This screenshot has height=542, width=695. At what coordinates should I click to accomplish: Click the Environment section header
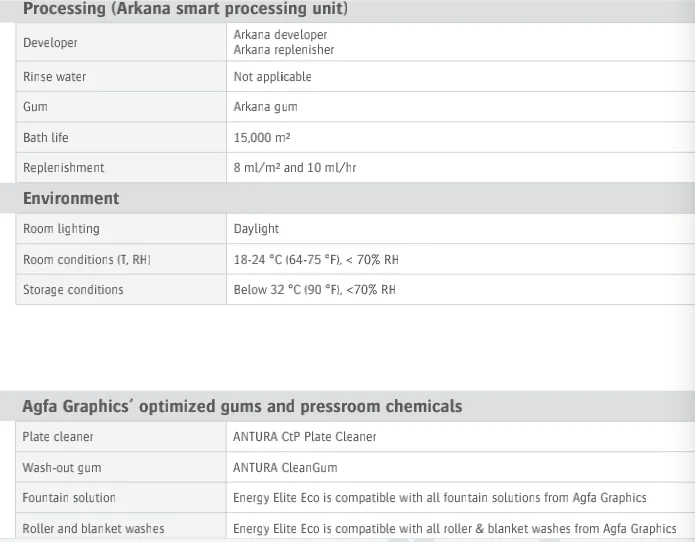(x=71, y=198)
